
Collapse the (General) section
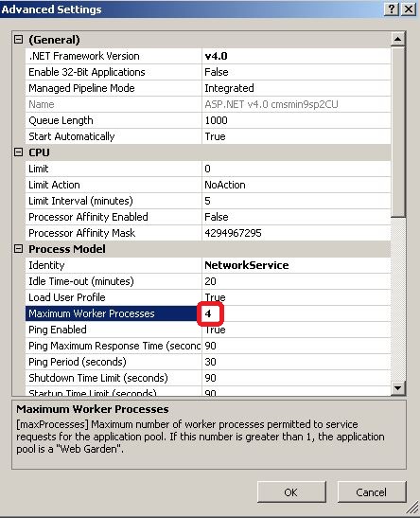[19, 40]
